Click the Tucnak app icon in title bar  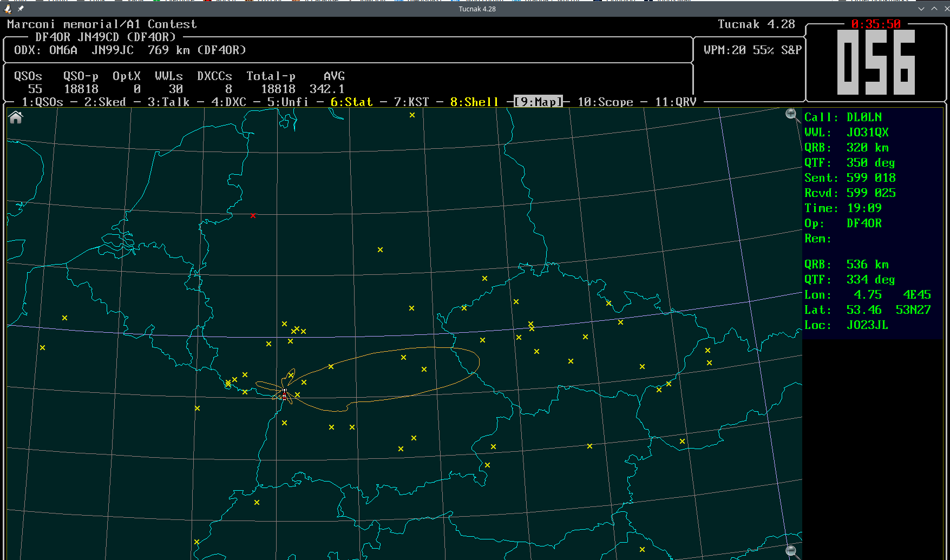8,9
